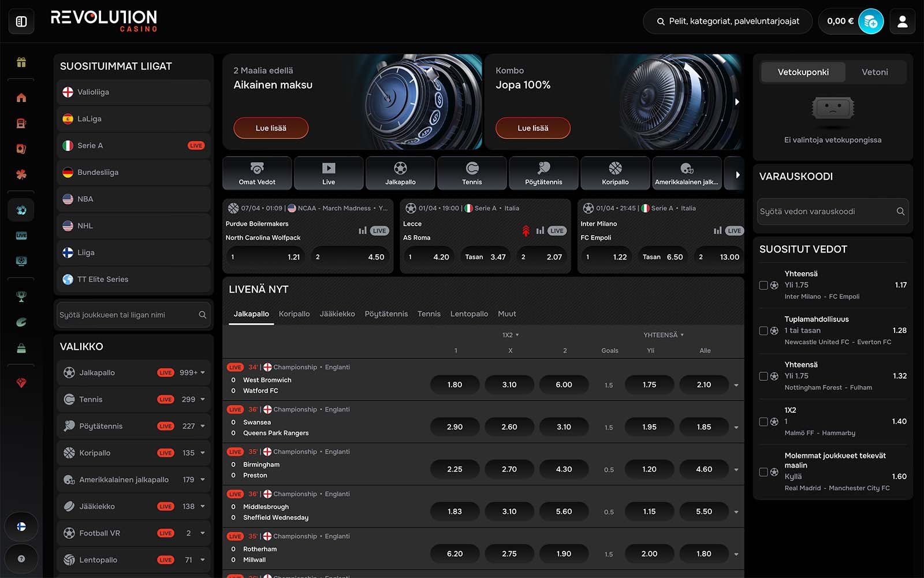Open the help question mark icon
The width and height of the screenshot is (924, 578).
pyautogui.click(x=21, y=559)
